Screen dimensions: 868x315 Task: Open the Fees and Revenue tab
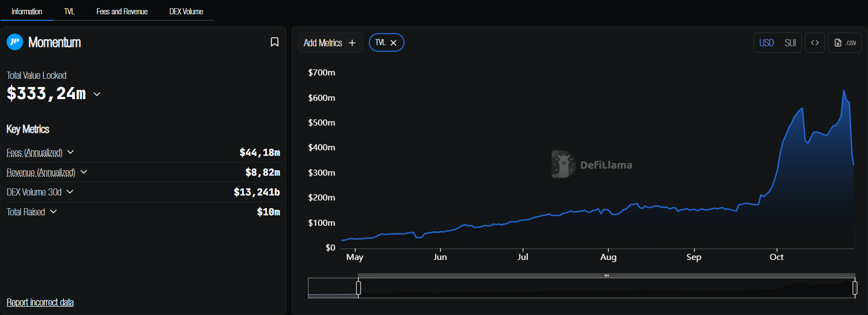[x=122, y=12]
